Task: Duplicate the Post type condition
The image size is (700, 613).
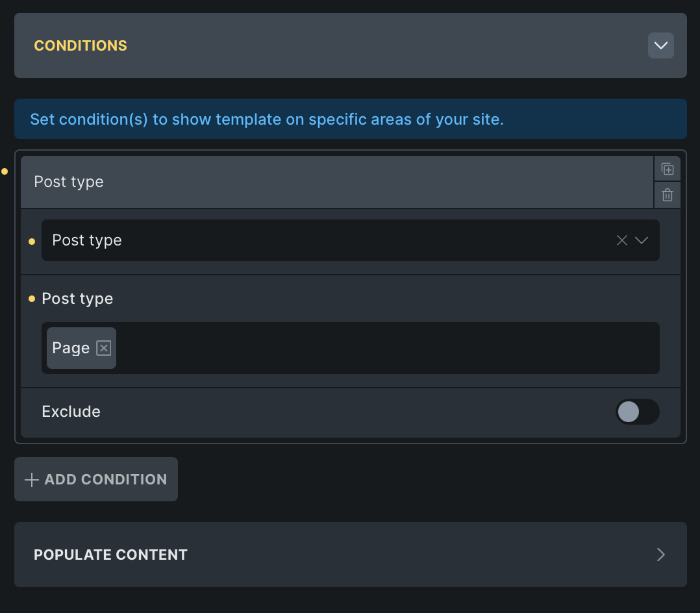Action: tap(667, 169)
